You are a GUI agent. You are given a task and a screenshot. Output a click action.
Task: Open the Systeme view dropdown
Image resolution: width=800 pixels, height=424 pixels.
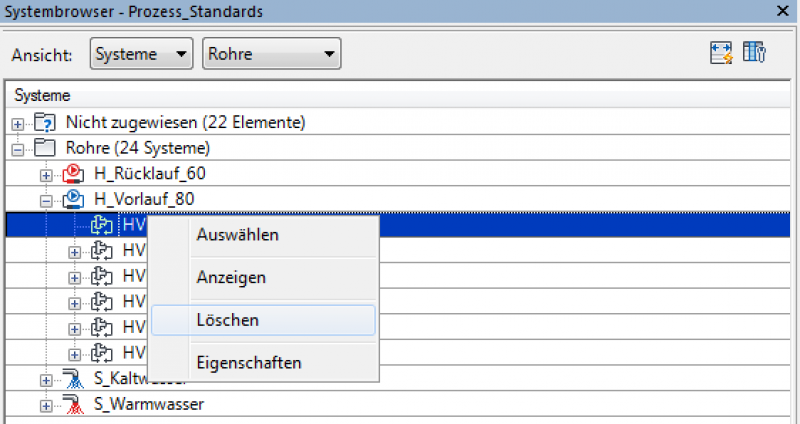coord(141,54)
